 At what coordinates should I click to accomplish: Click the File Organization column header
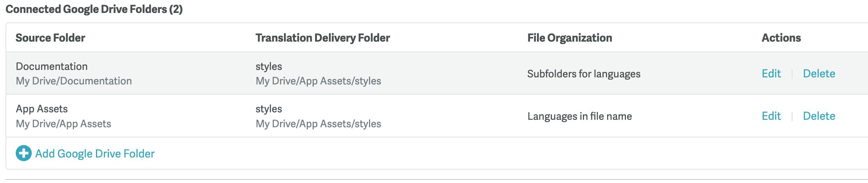coord(570,38)
